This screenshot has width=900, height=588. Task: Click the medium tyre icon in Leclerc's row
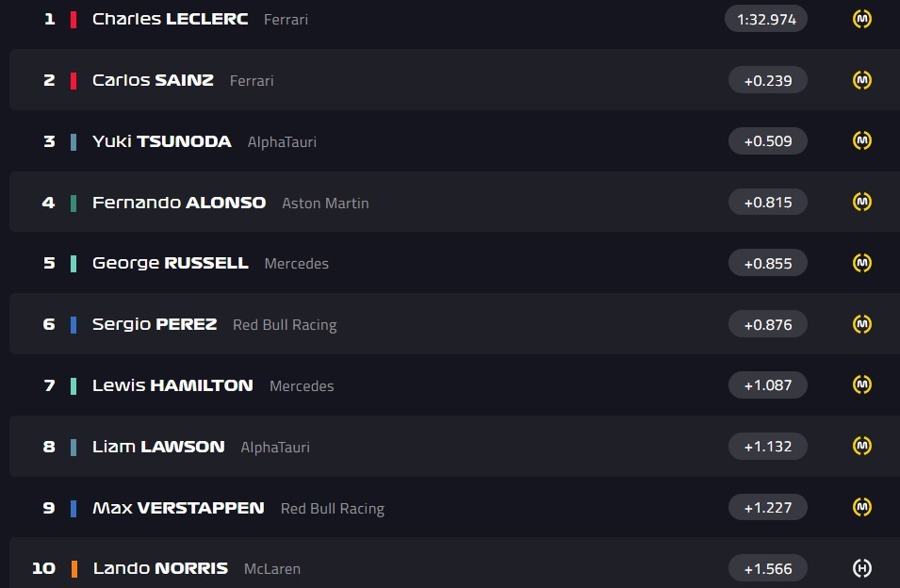pos(861,19)
